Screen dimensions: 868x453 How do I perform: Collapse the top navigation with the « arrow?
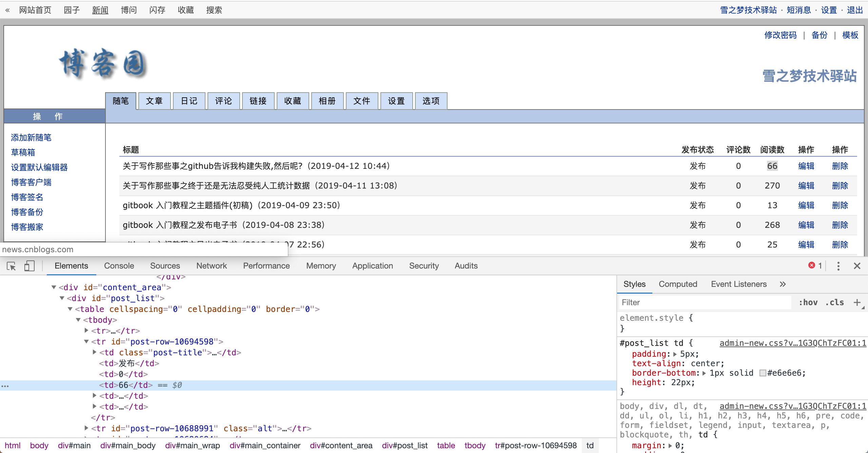click(7, 10)
